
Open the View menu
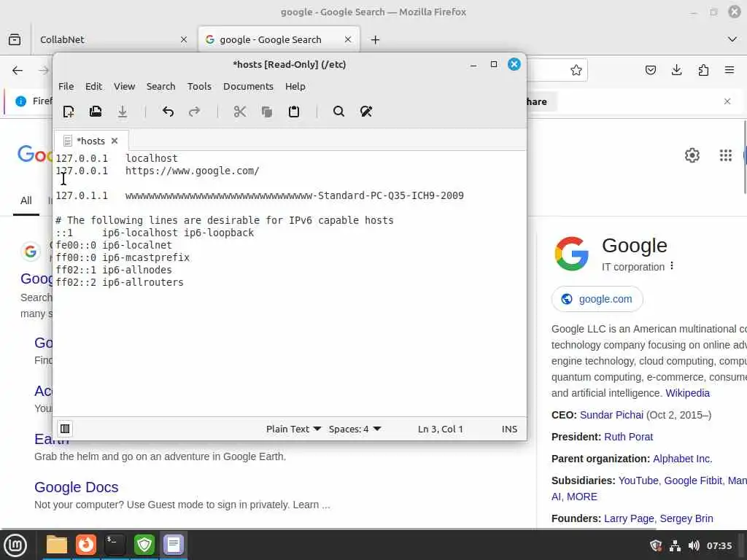124,86
